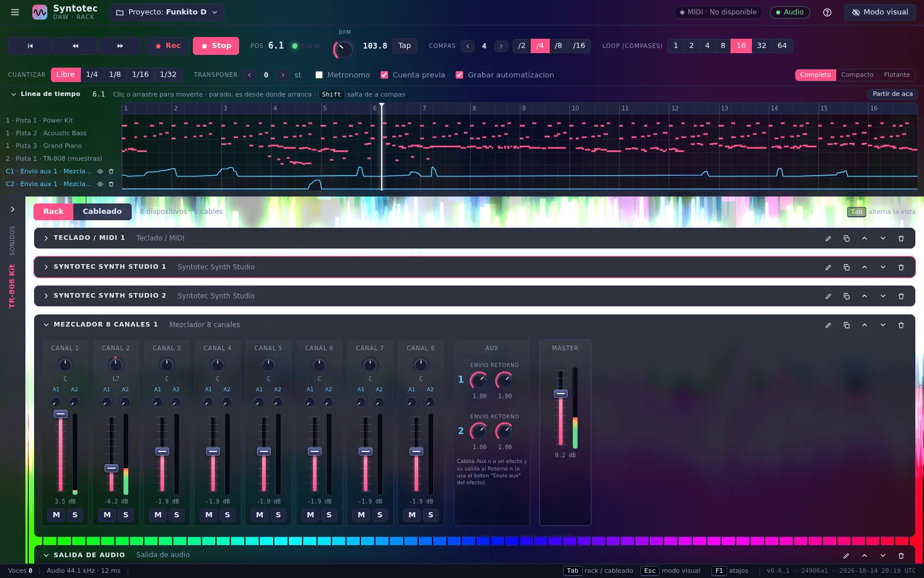Open Modo visual
The height and width of the screenshot is (578, 924).
pos(880,12)
